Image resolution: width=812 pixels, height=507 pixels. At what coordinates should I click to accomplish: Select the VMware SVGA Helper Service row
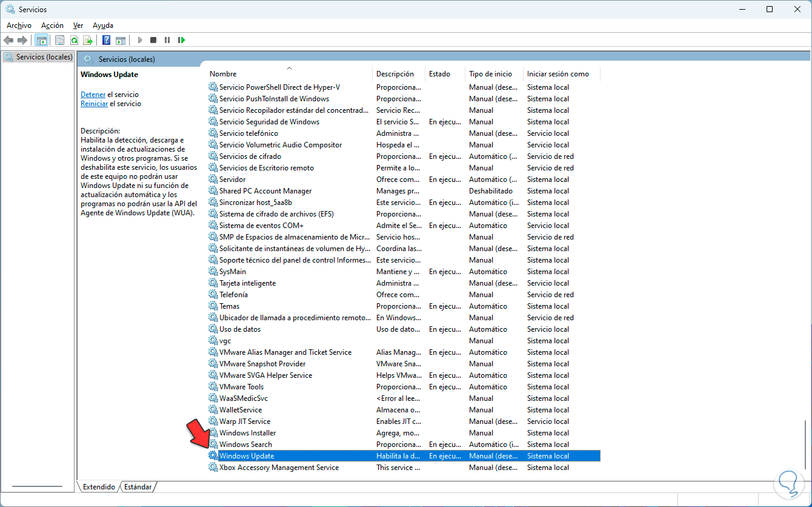[404, 375]
